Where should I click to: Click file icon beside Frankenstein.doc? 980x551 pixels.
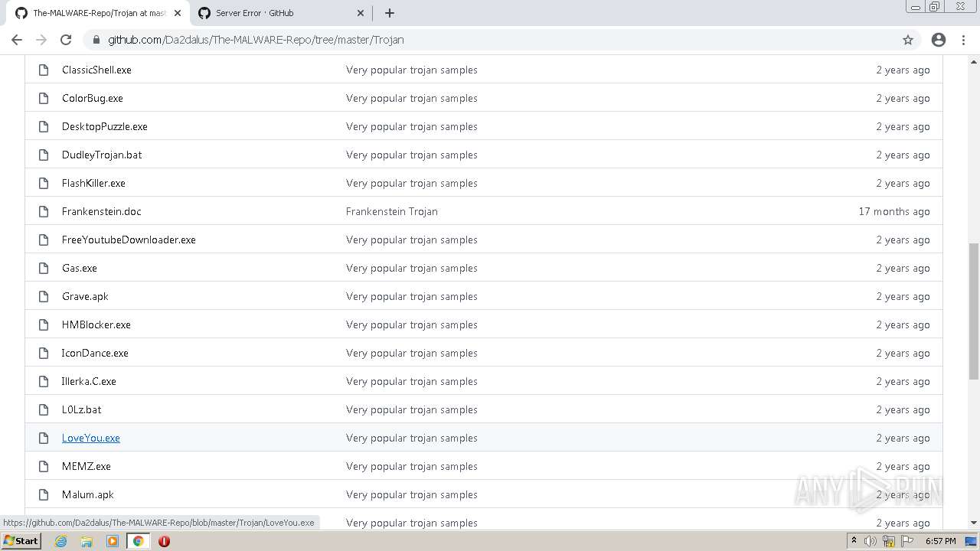44,211
